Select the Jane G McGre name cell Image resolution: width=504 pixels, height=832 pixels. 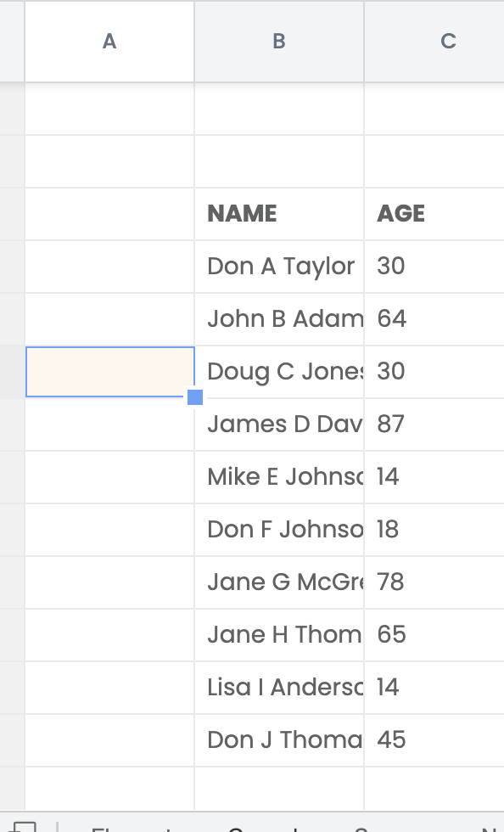[279, 582]
